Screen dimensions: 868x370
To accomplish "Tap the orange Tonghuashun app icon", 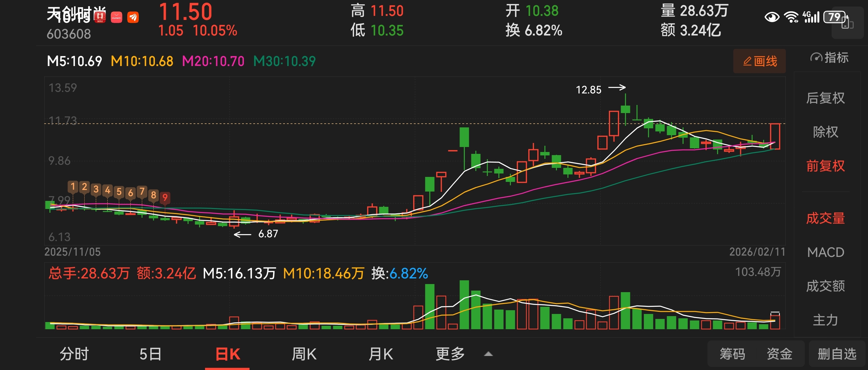I will click(x=133, y=17).
